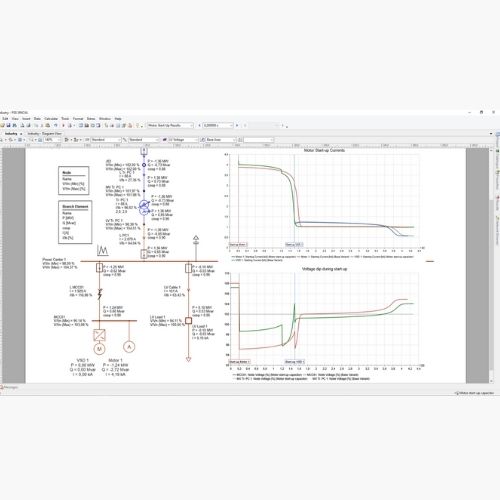Click the Voltage dip during start-up plot title
500x500 pixels.
click(324, 269)
